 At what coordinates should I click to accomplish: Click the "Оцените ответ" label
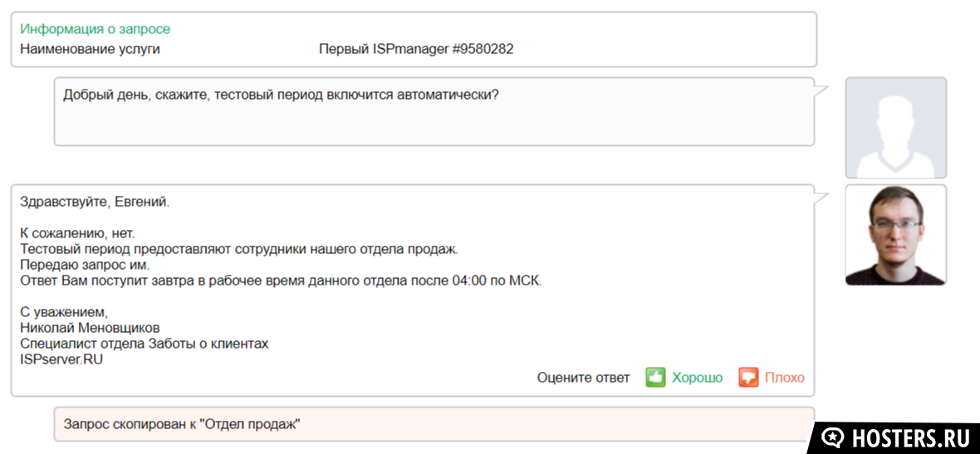[584, 377]
